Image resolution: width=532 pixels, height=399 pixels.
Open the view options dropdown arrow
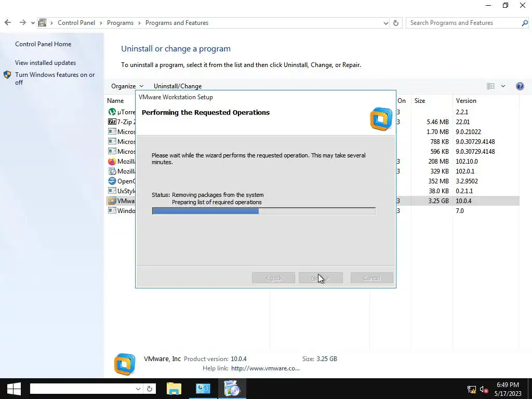pos(503,86)
